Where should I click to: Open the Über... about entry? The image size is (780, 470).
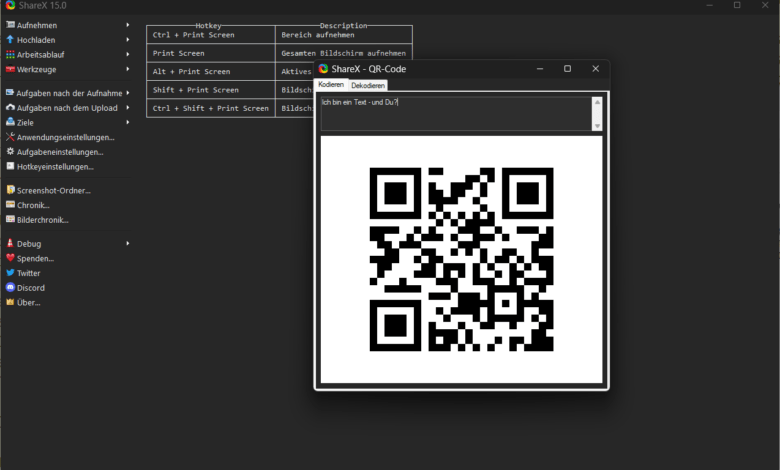click(x=28, y=302)
